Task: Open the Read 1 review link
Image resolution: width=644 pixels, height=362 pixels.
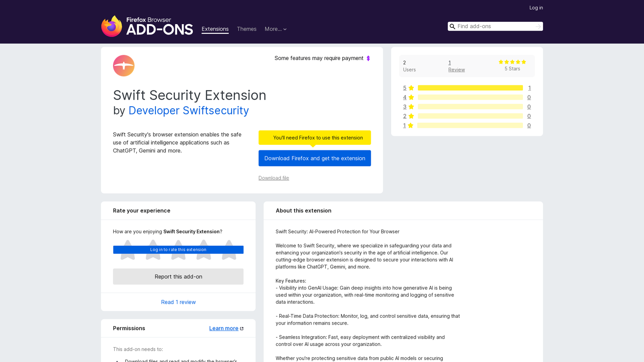Action: point(178,302)
